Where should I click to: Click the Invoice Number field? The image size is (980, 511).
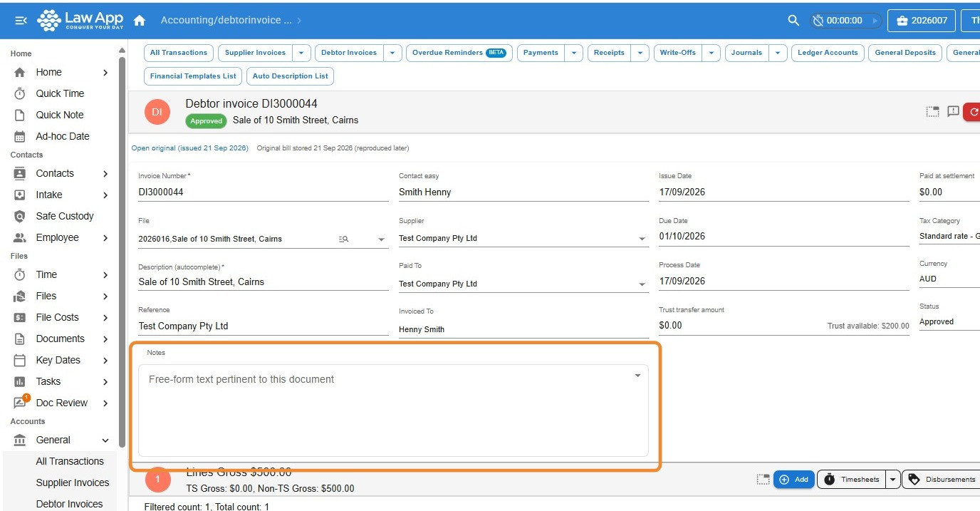pos(264,192)
